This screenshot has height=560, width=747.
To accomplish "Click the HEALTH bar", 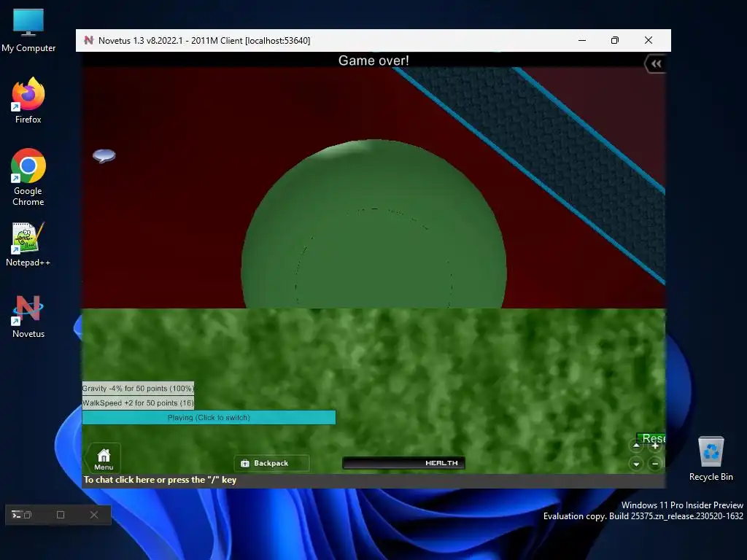I will point(403,463).
